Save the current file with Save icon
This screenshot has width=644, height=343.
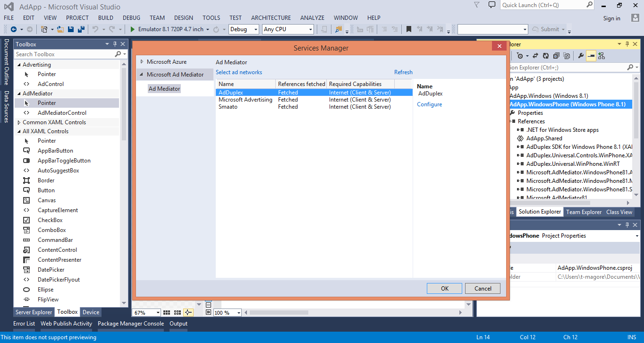tap(71, 29)
